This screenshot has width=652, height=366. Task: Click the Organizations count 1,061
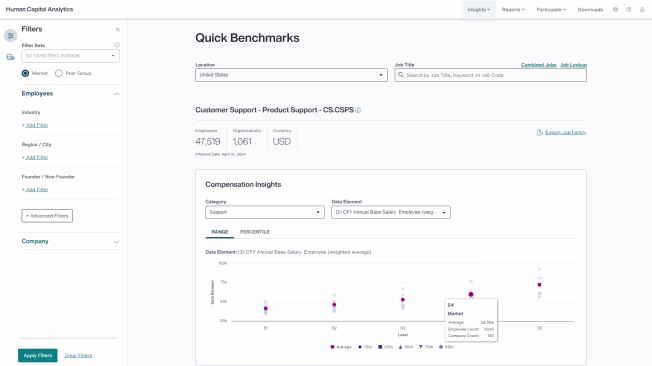[x=242, y=142]
